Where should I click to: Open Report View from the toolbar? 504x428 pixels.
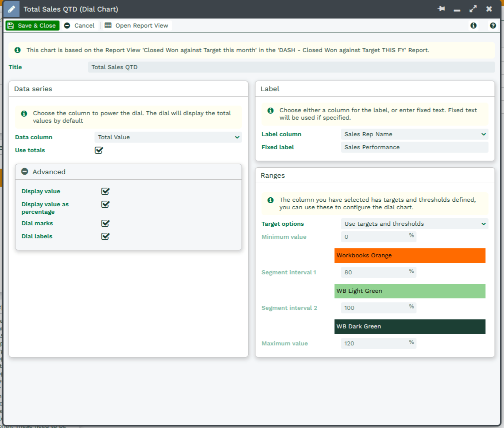click(x=136, y=26)
